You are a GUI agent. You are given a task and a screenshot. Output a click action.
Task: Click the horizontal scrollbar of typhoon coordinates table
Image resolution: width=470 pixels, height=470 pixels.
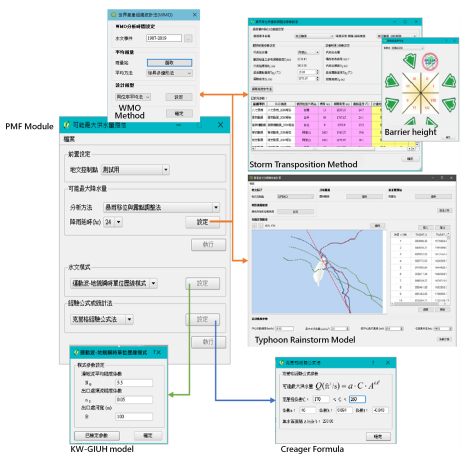418,304
